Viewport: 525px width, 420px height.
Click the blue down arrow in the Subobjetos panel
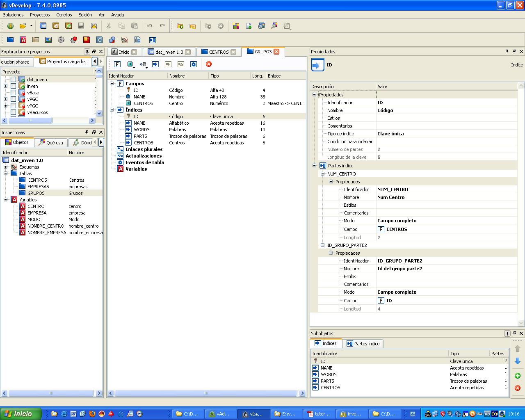click(x=517, y=361)
